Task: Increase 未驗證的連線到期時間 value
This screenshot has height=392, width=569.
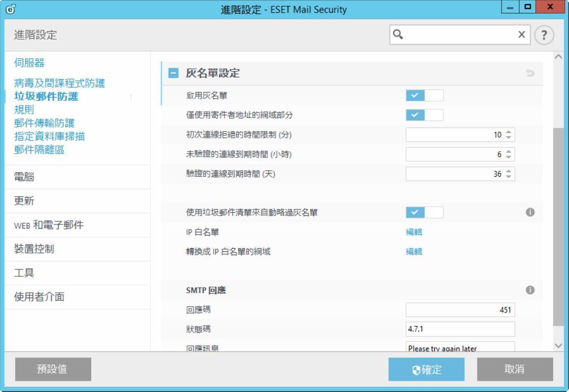Action: (509, 152)
